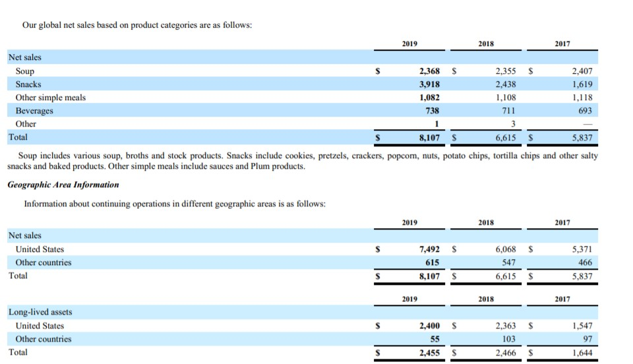Click product categories Total 2018 "6,615"
This screenshot has height=364, width=633.
coord(506,138)
